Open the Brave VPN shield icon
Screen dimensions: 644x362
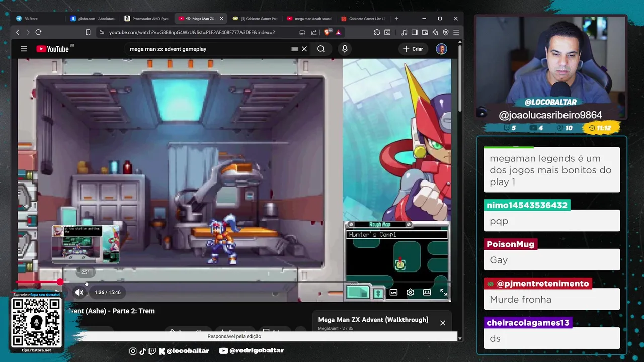[x=446, y=32]
